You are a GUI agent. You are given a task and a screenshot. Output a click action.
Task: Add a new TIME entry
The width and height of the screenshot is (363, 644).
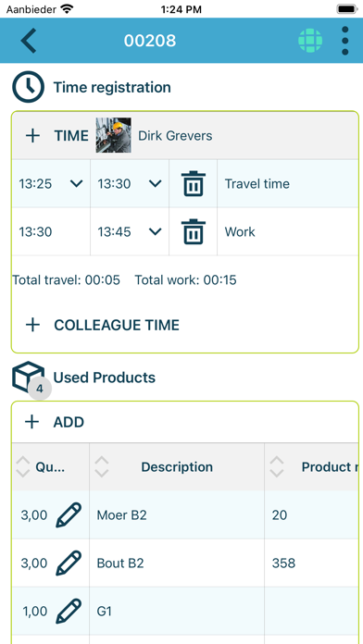(x=56, y=135)
